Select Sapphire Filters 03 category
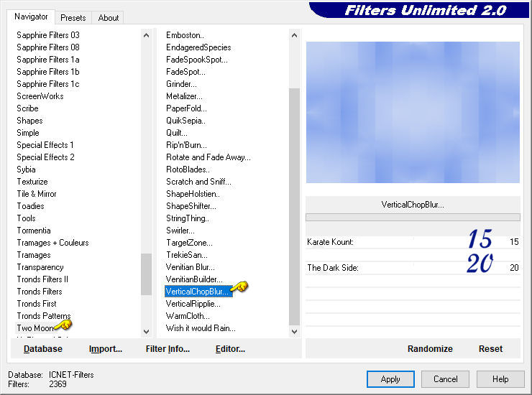This screenshot has height=395, width=532. (48, 35)
